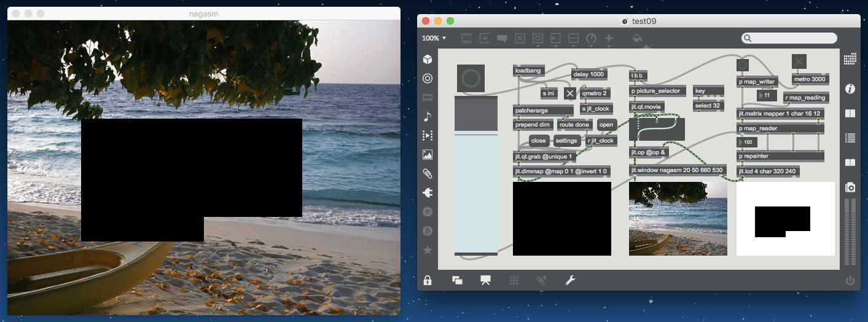
Task: Click the audio level meter in right sidebar
Action: pyautogui.click(x=850, y=233)
